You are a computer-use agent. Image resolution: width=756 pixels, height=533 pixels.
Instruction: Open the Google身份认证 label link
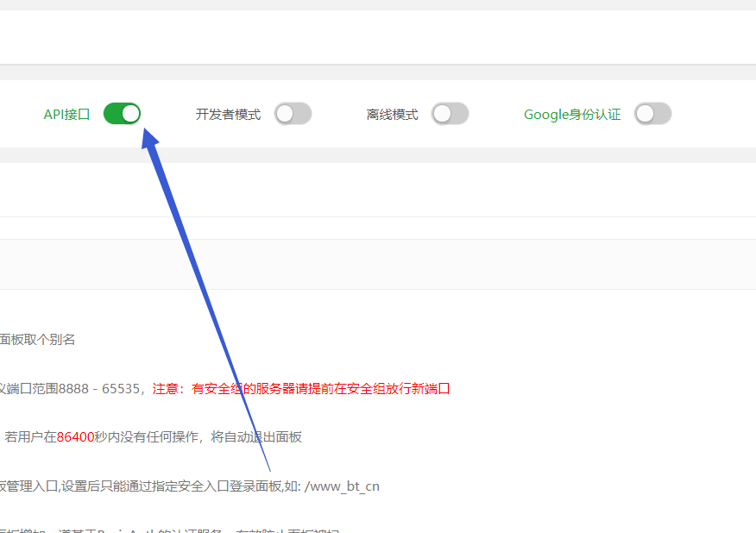(x=572, y=114)
